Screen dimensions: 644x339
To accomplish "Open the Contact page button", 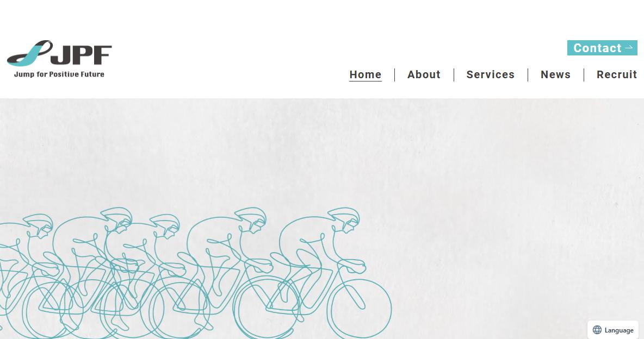I will click(x=602, y=48).
